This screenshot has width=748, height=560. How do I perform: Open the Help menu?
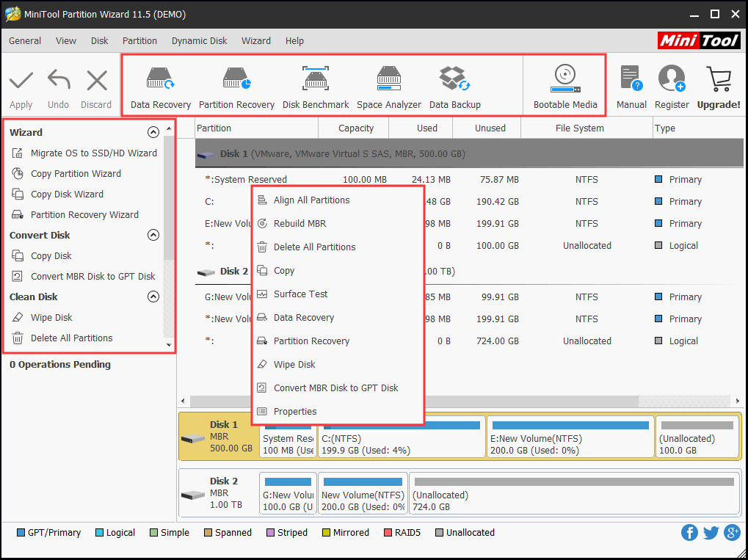point(295,41)
